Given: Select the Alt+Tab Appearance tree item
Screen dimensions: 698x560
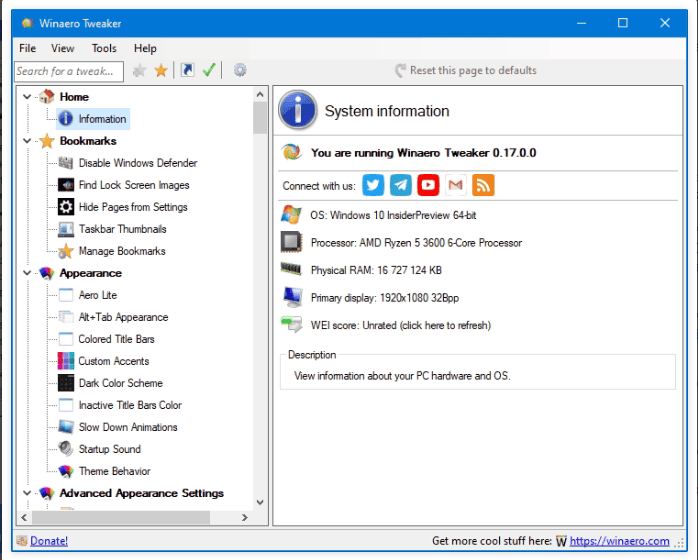Looking at the screenshot, I should (123, 317).
